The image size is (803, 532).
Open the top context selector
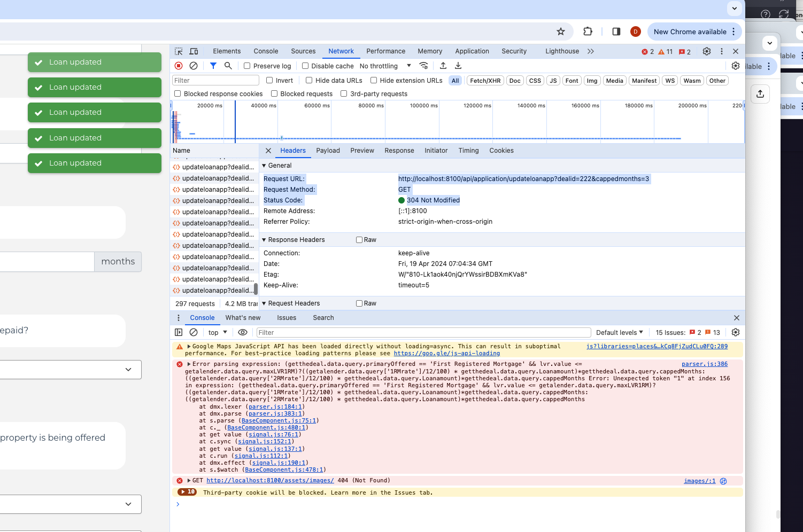coord(218,333)
